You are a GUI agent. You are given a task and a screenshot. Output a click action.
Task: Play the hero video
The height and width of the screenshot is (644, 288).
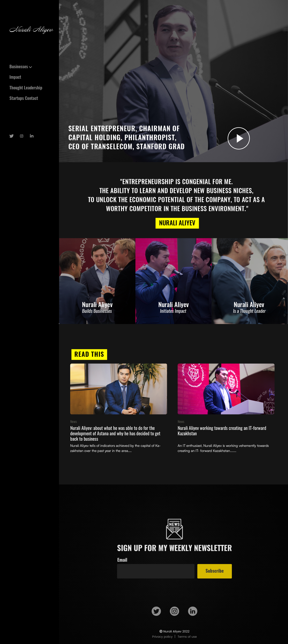pos(239,138)
